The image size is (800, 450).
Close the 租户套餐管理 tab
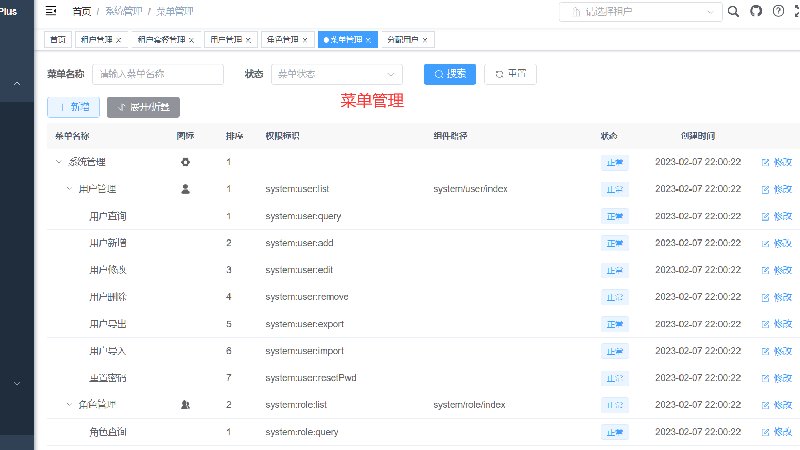(x=191, y=40)
